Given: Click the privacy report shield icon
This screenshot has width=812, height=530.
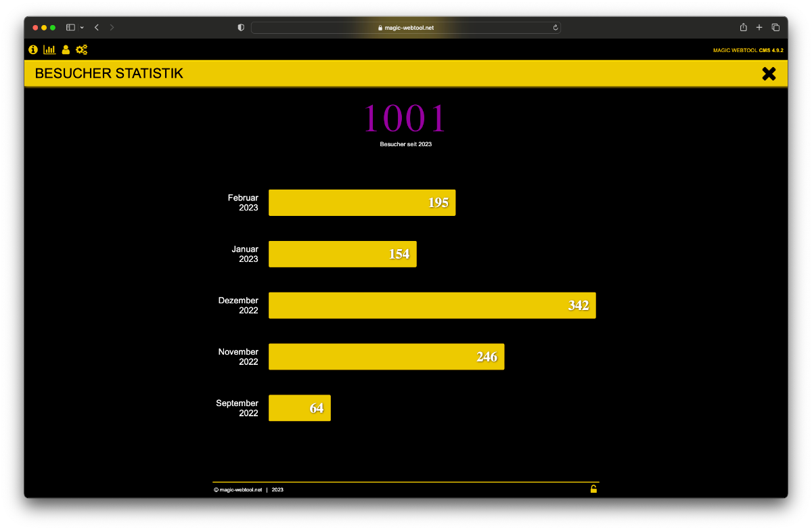Looking at the screenshot, I should click(x=241, y=27).
